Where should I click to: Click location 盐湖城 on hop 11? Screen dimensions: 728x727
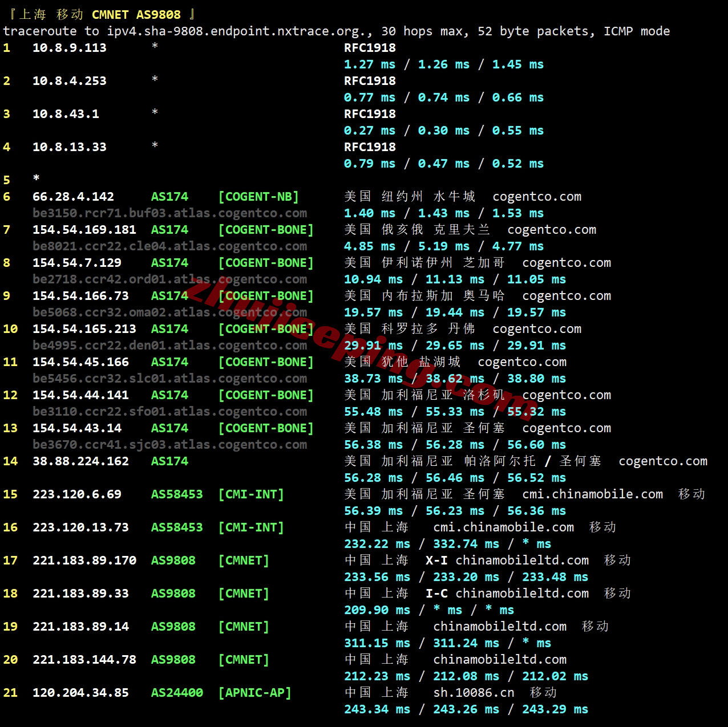click(x=439, y=362)
